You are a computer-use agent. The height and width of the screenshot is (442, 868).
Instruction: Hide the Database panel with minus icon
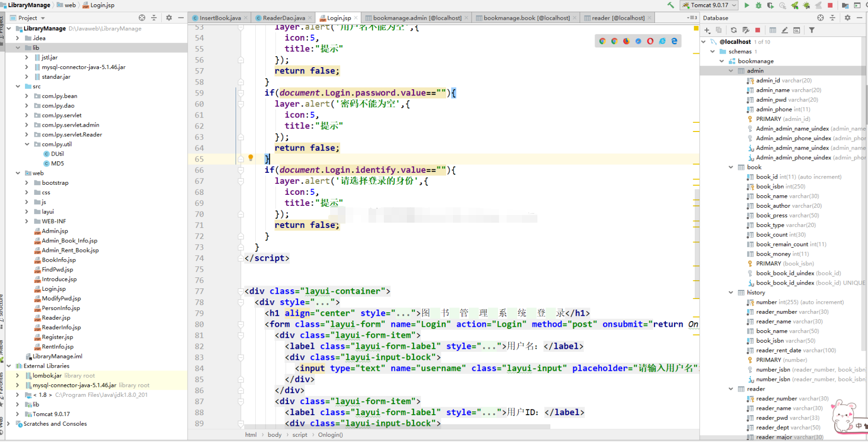point(859,18)
